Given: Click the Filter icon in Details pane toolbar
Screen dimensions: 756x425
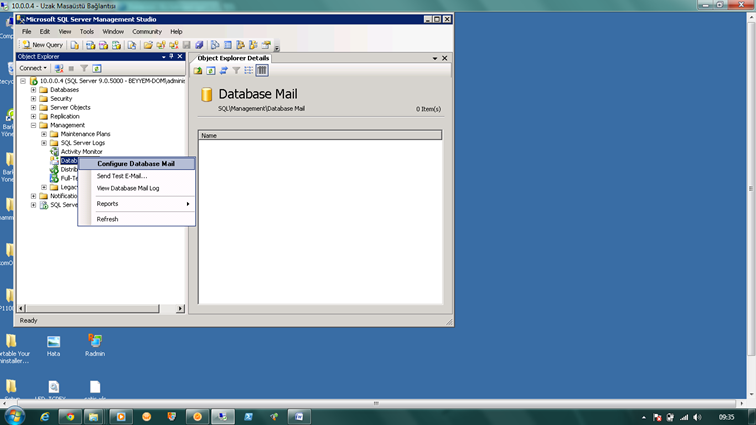Looking at the screenshot, I should [x=236, y=70].
